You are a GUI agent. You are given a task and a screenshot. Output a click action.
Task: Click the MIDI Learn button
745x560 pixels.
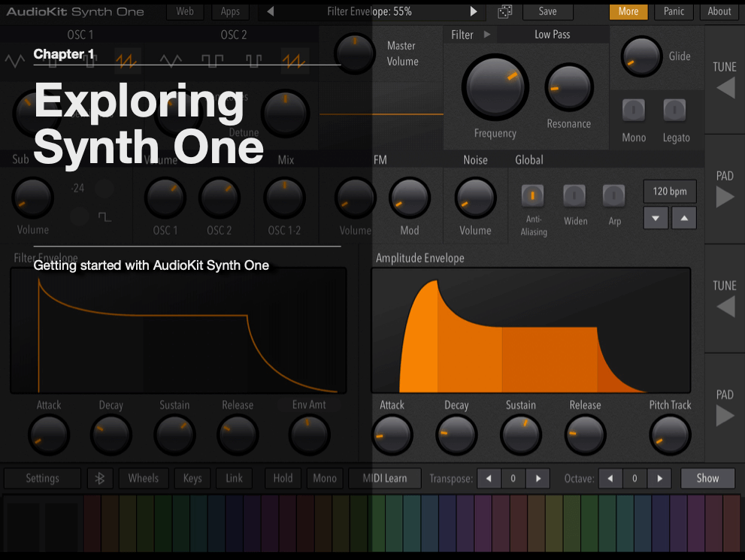pyautogui.click(x=385, y=478)
